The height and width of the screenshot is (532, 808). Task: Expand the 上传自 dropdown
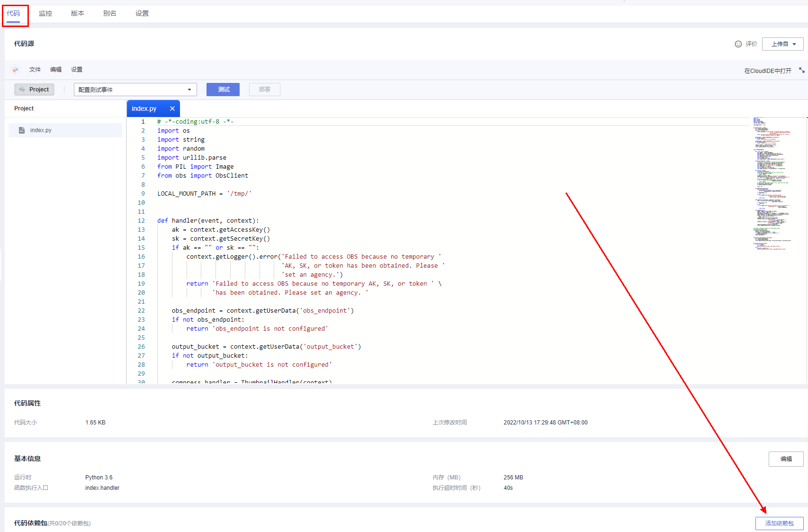point(783,44)
